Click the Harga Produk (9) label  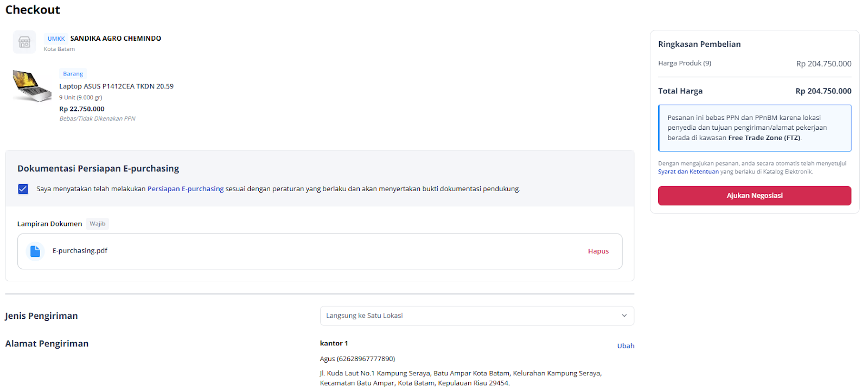[x=685, y=63]
